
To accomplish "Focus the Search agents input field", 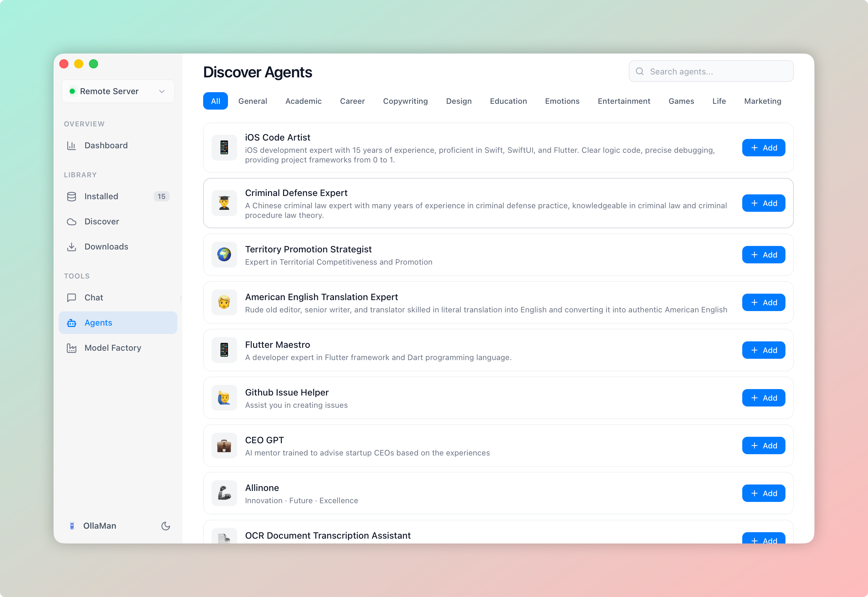I will [x=711, y=72].
